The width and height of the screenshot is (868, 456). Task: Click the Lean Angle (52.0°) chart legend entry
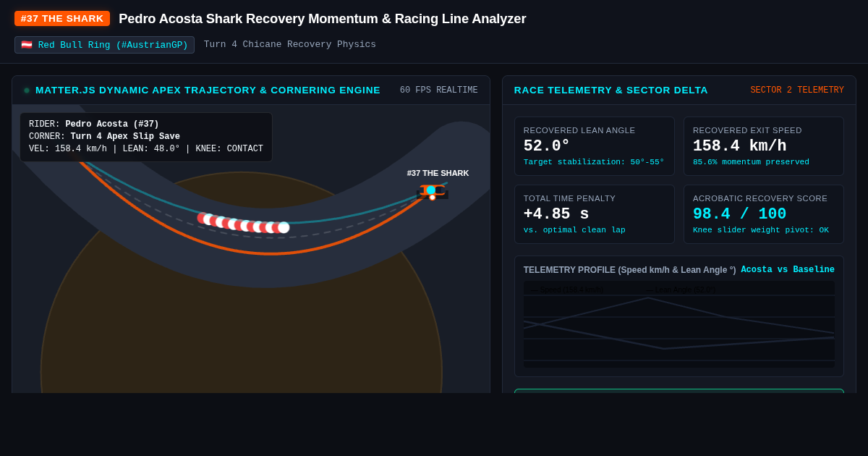click(681, 290)
